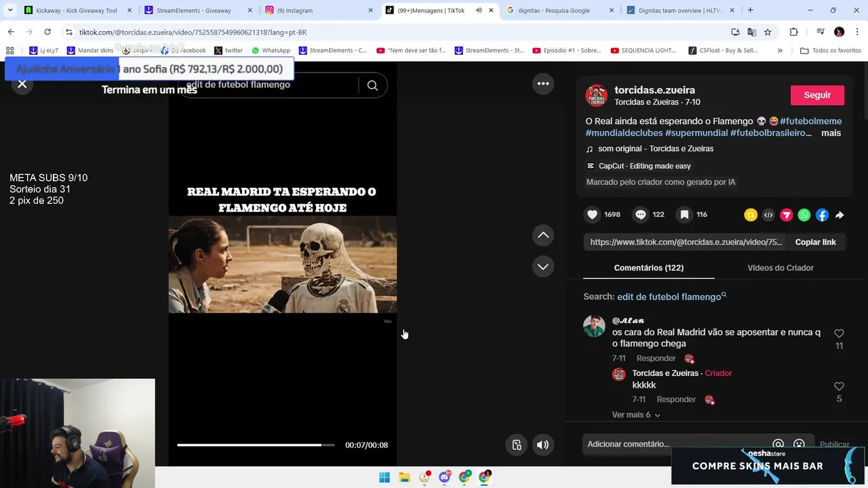Like the video with the heart icon

[593, 215]
